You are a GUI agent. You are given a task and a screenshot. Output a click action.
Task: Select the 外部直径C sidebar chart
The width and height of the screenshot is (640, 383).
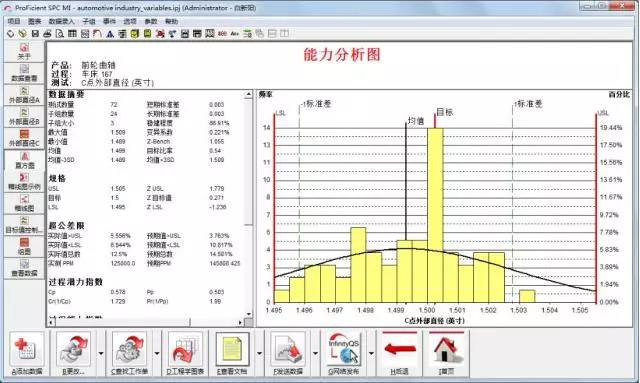click(24, 138)
